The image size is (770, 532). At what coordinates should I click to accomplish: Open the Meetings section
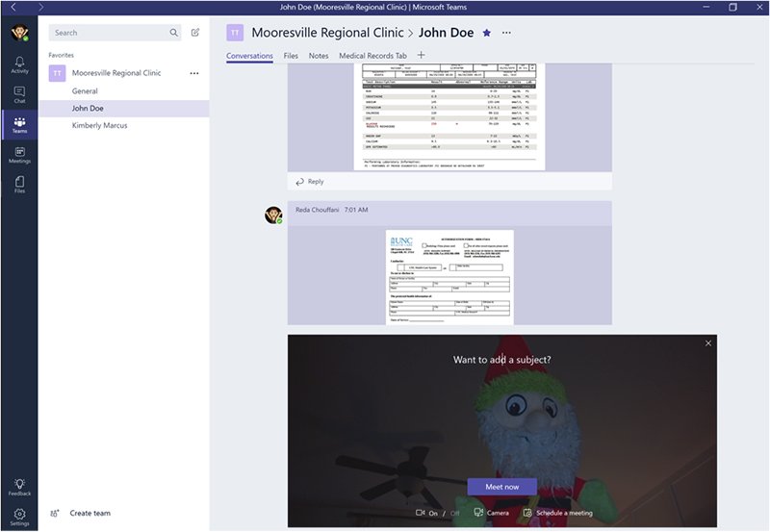19,155
